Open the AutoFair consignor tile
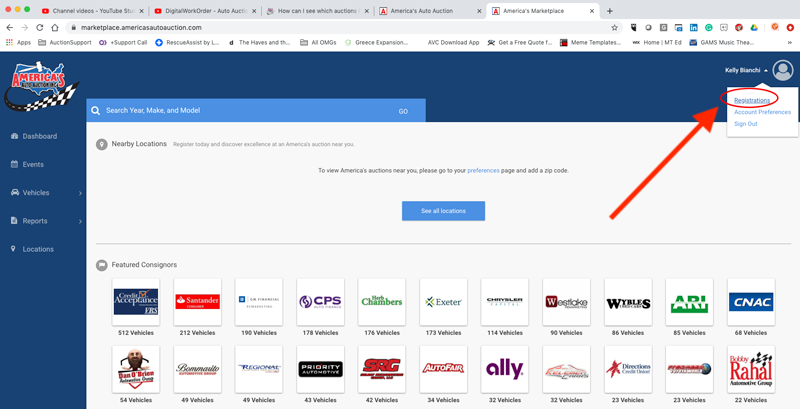The width and height of the screenshot is (800, 409). coord(443,369)
